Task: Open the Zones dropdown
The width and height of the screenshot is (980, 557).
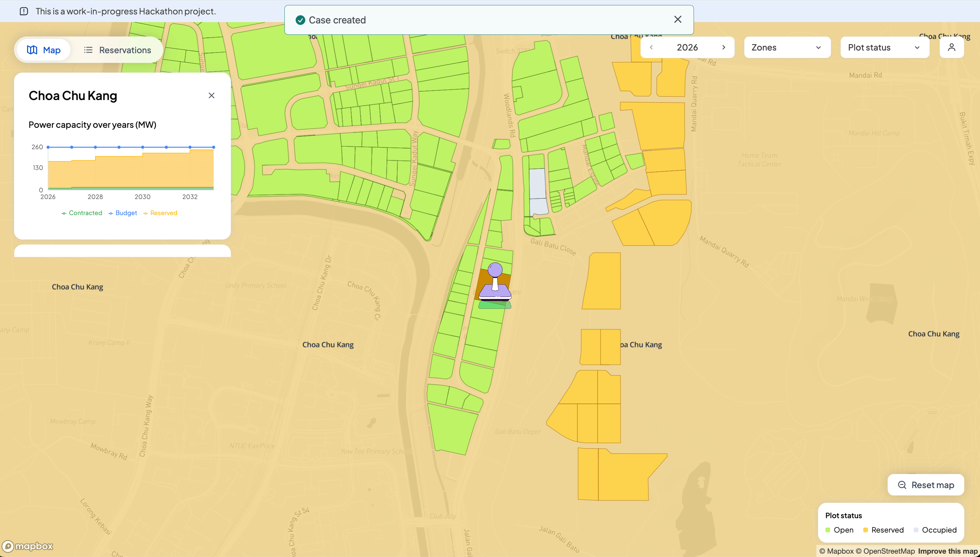Action: [x=787, y=48]
